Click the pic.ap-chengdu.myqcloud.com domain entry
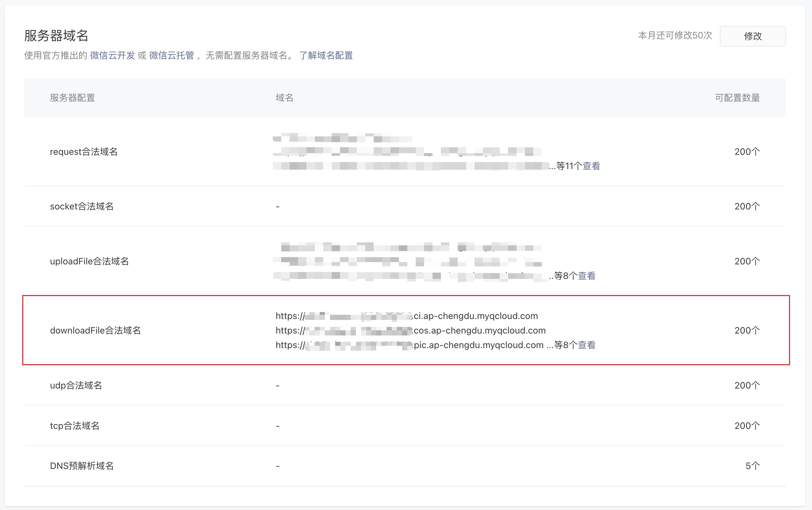 coord(409,345)
